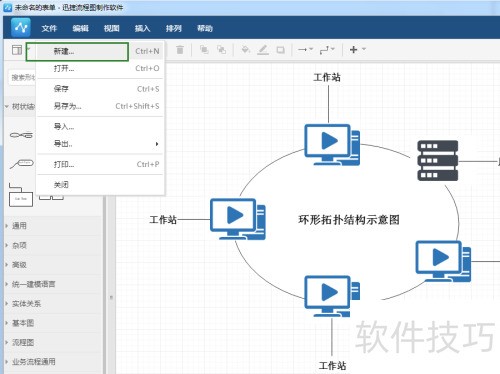
Task: Choose 另存为... from the file menu
Action: click(100, 106)
